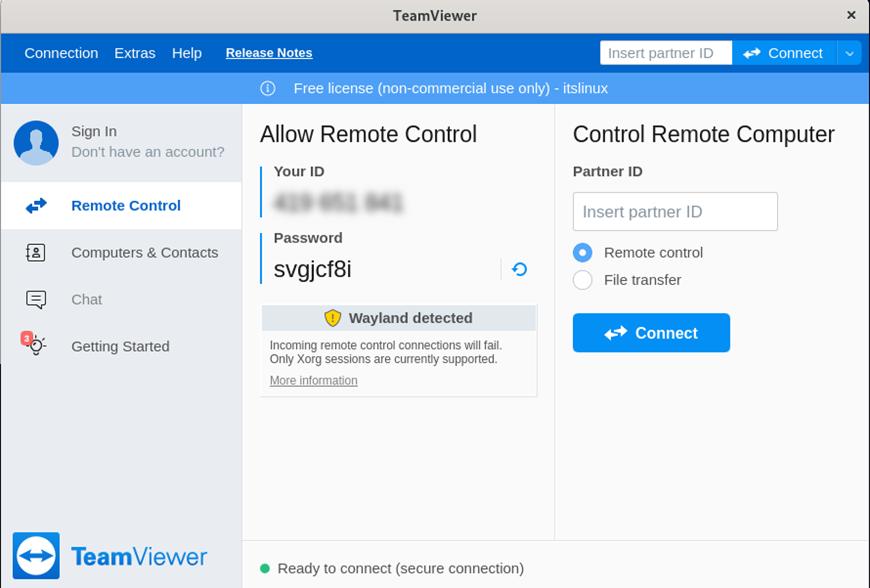
Task: Click the Wayland warning shield icon
Action: (332, 318)
